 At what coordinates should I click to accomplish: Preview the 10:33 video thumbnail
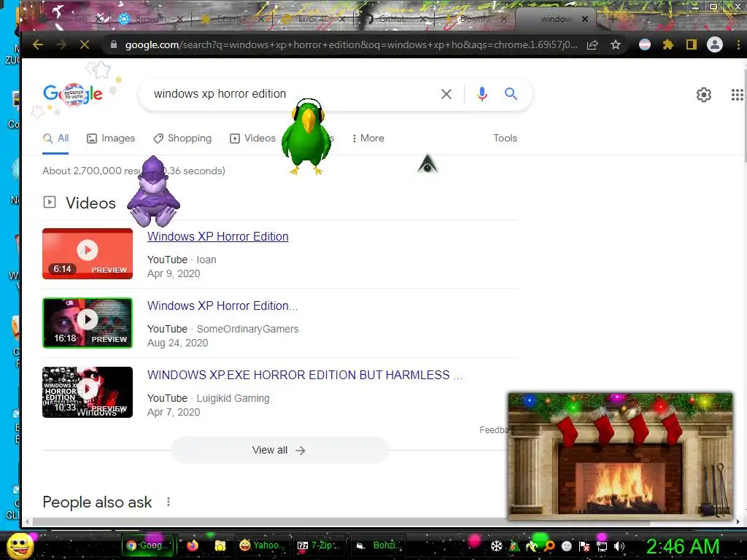(x=88, y=392)
